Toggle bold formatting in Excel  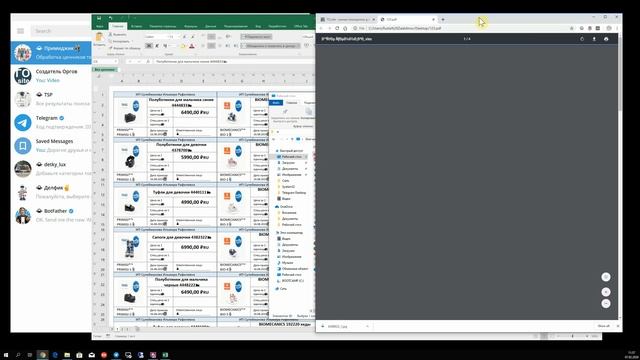[x=149, y=46]
